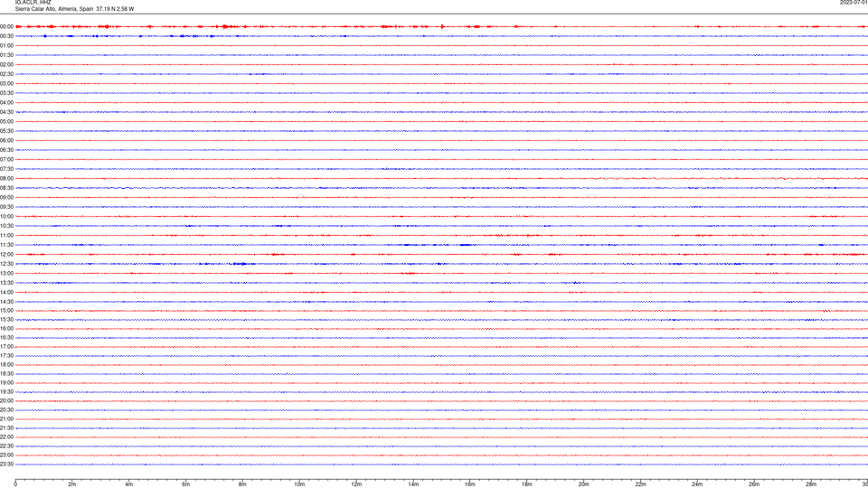The width and height of the screenshot is (868, 488).
Task: Pick the 10:00 time label
Action: [6, 216]
